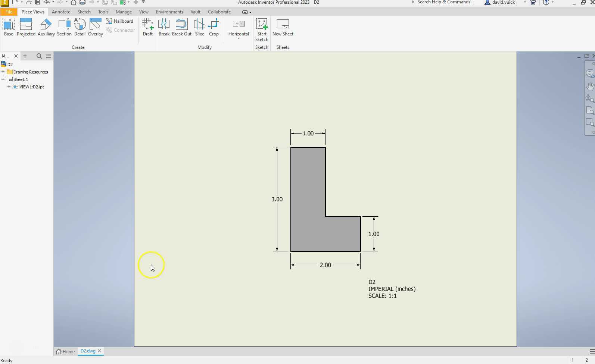Activate the Detail view tool
595x364 pixels.
tap(80, 27)
